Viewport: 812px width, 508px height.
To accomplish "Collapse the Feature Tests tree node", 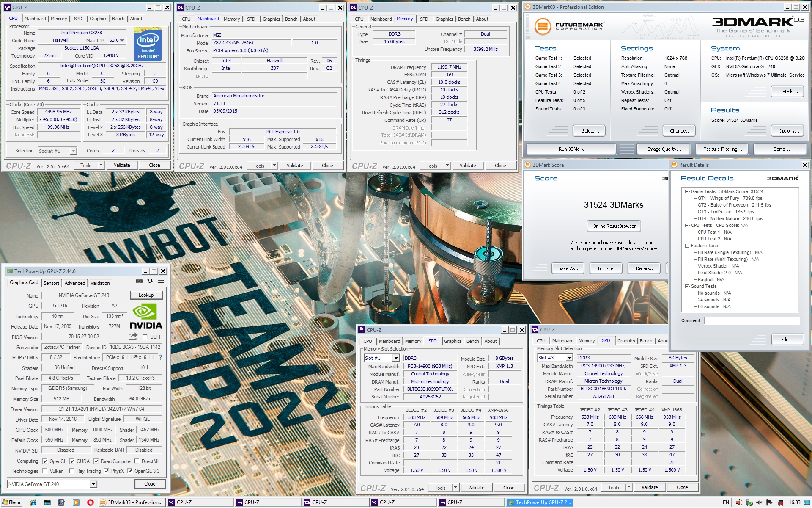I will [x=687, y=246].
